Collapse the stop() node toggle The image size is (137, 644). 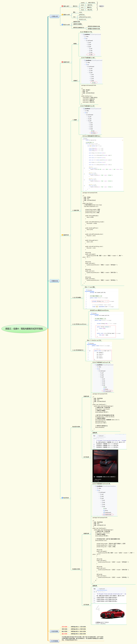(x=86, y=10)
